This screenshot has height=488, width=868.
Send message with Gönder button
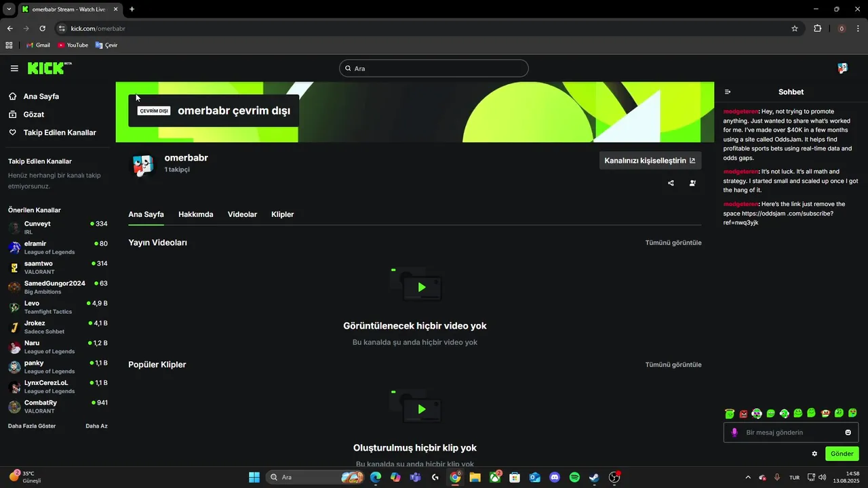click(842, 453)
